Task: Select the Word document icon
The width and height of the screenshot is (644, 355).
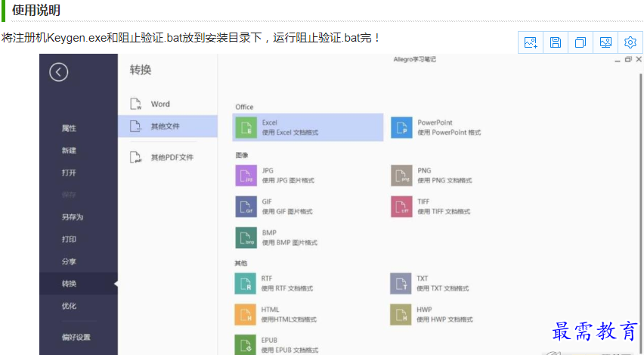Action: (136, 104)
